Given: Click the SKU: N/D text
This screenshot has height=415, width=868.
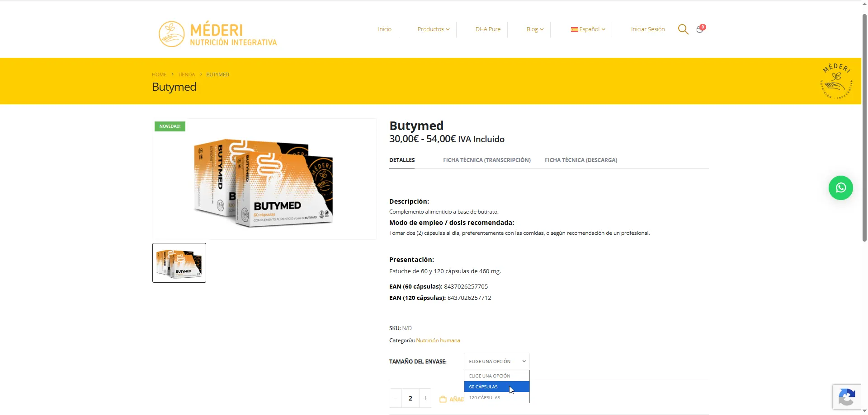Looking at the screenshot, I should coord(401,328).
